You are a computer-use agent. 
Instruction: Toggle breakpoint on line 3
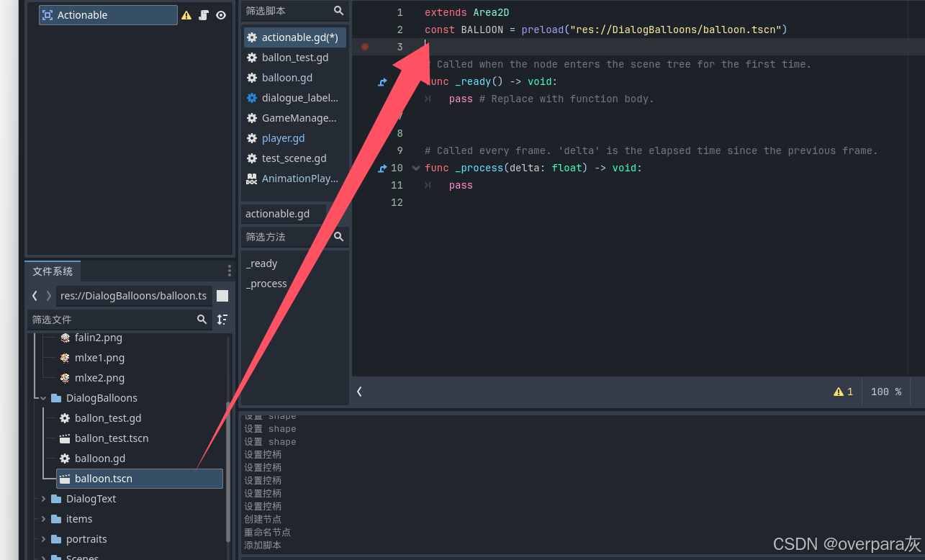365,47
